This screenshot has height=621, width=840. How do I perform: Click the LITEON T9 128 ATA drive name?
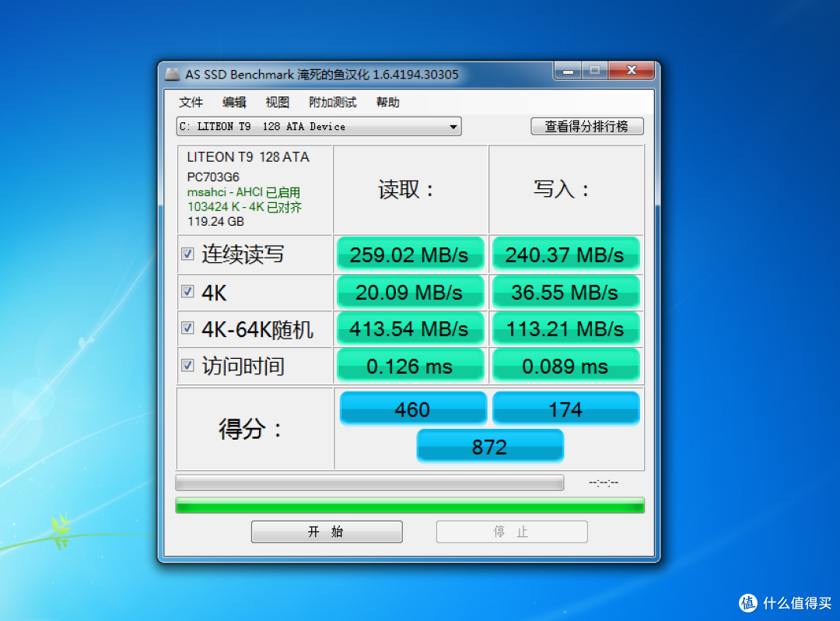pyautogui.click(x=248, y=157)
